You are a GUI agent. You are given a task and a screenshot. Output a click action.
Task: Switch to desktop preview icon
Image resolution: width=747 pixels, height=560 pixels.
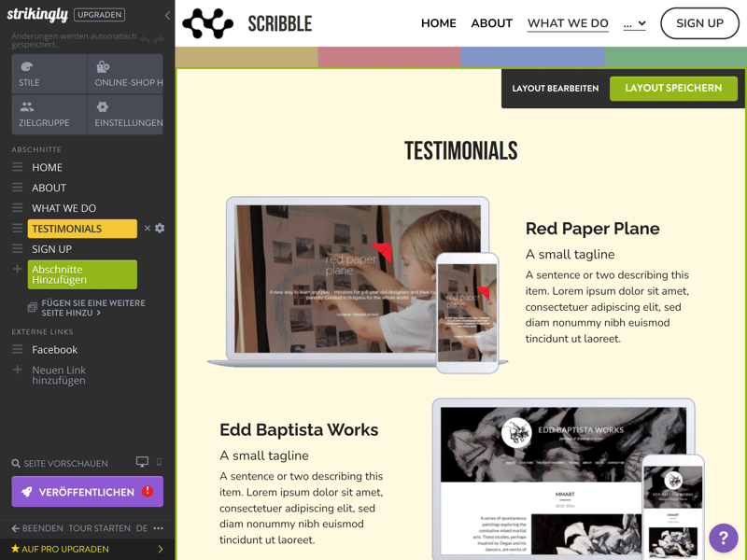(x=142, y=461)
